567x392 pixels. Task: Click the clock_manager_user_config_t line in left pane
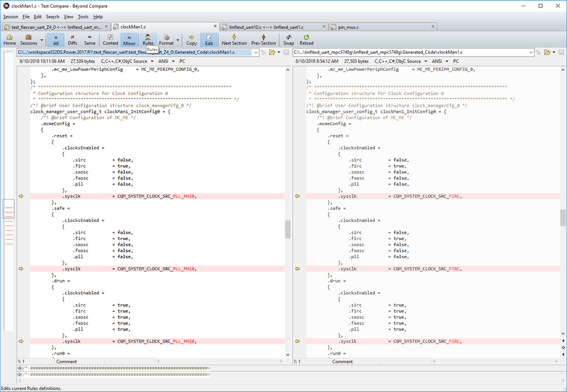click(100, 112)
